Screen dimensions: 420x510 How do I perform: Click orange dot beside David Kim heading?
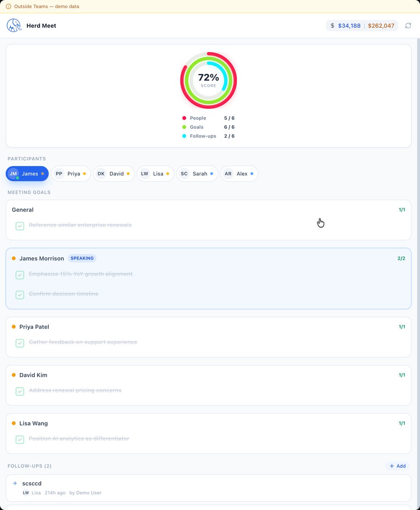(x=14, y=375)
